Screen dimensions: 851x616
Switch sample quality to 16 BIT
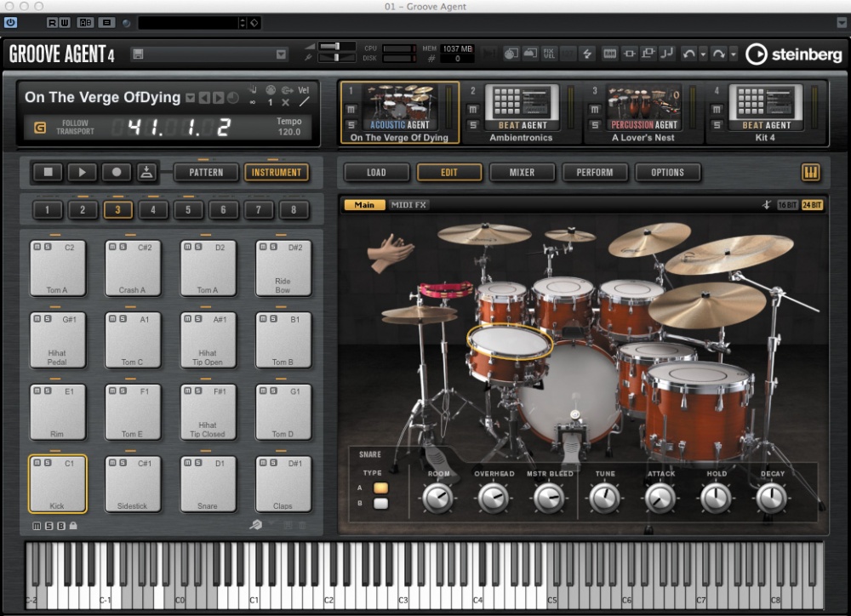coord(787,204)
